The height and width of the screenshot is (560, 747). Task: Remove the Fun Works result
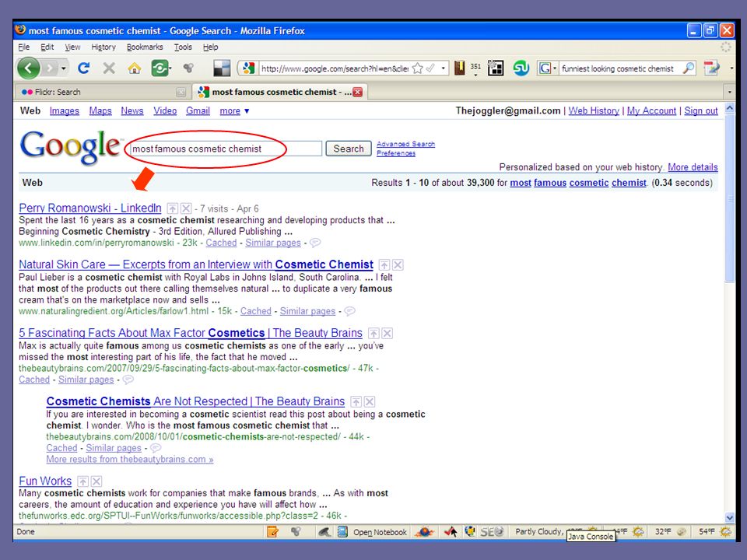(x=96, y=481)
